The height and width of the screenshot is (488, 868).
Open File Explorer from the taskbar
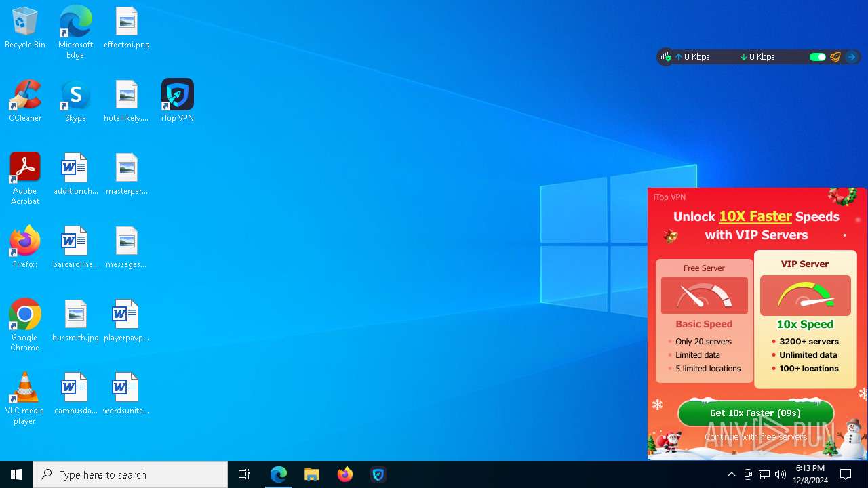click(312, 474)
